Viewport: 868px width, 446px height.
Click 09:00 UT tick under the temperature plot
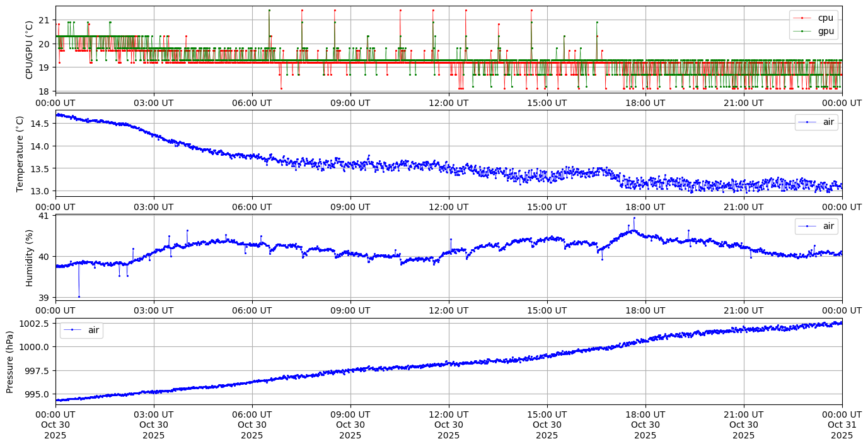coord(350,206)
